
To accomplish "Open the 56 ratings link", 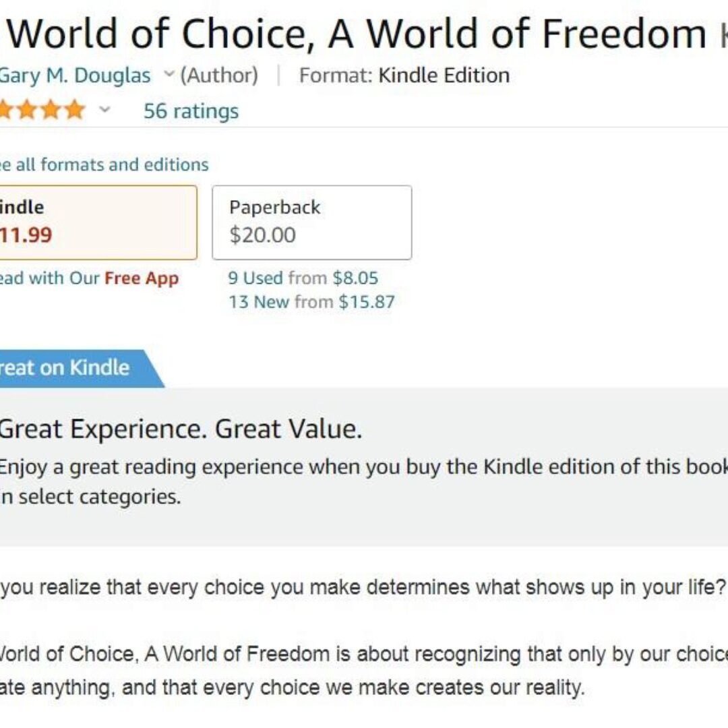I will [191, 111].
